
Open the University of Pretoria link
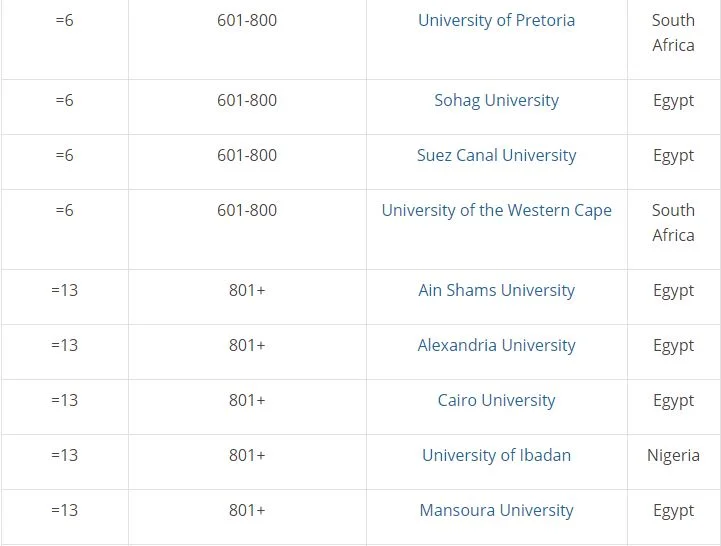tap(496, 20)
